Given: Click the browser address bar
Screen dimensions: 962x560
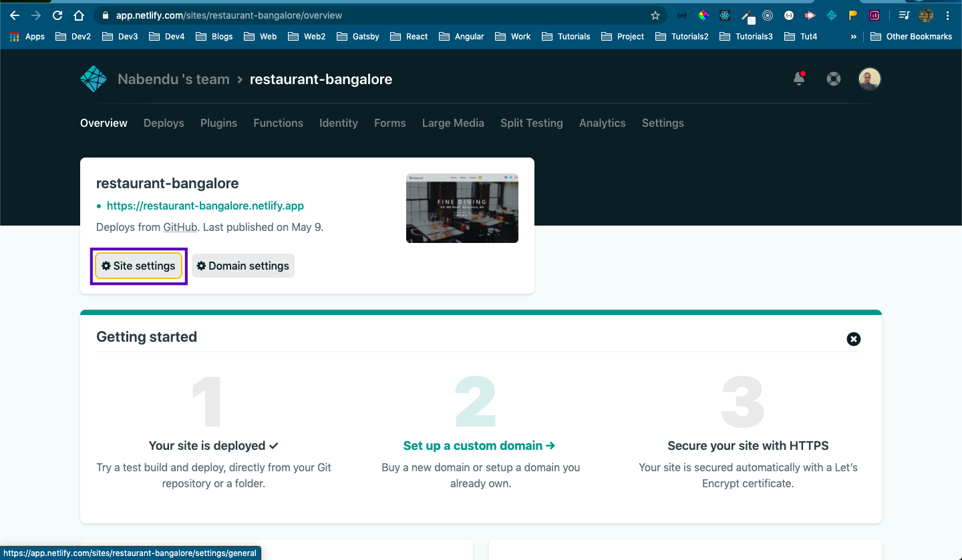Looking at the screenshot, I should point(381,15).
